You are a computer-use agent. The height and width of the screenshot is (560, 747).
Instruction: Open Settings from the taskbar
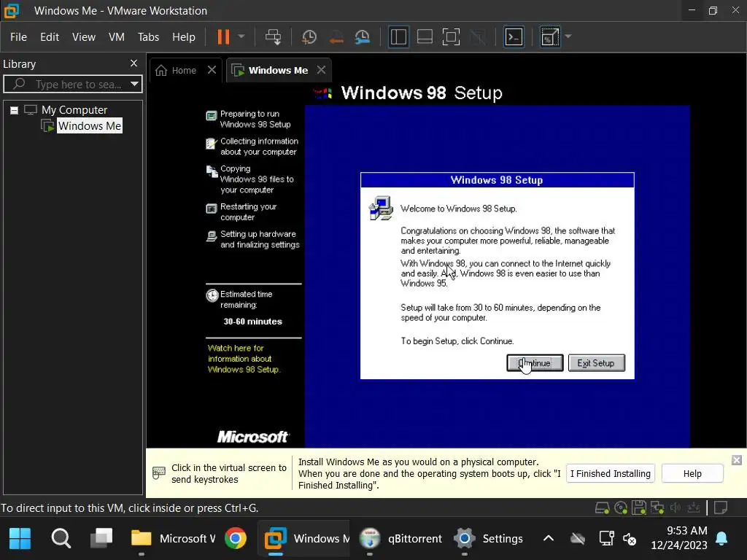pyautogui.click(x=488, y=539)
